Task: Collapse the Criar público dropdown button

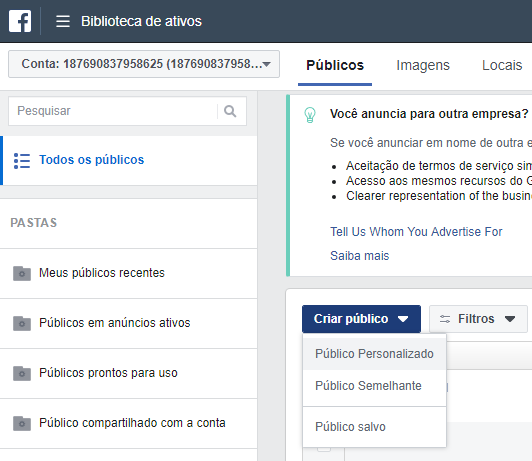Action: click(361, 319)
